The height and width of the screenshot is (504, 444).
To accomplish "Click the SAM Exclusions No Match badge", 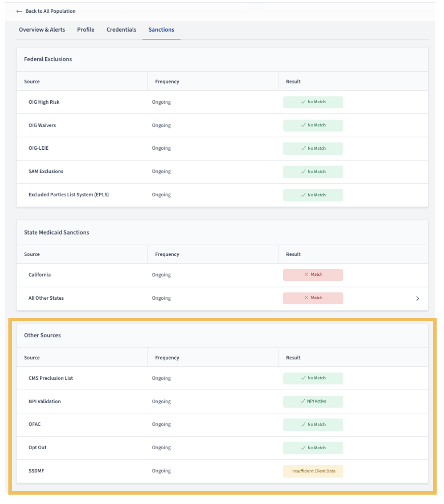I will pyautogui.click(x=313, y=171).
